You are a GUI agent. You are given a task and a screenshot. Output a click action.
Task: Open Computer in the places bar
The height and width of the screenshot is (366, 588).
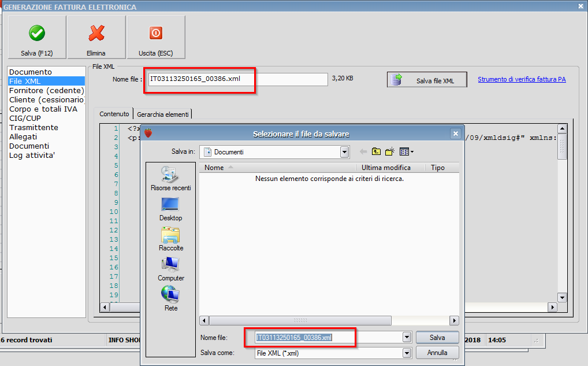(x=170, y=269)
